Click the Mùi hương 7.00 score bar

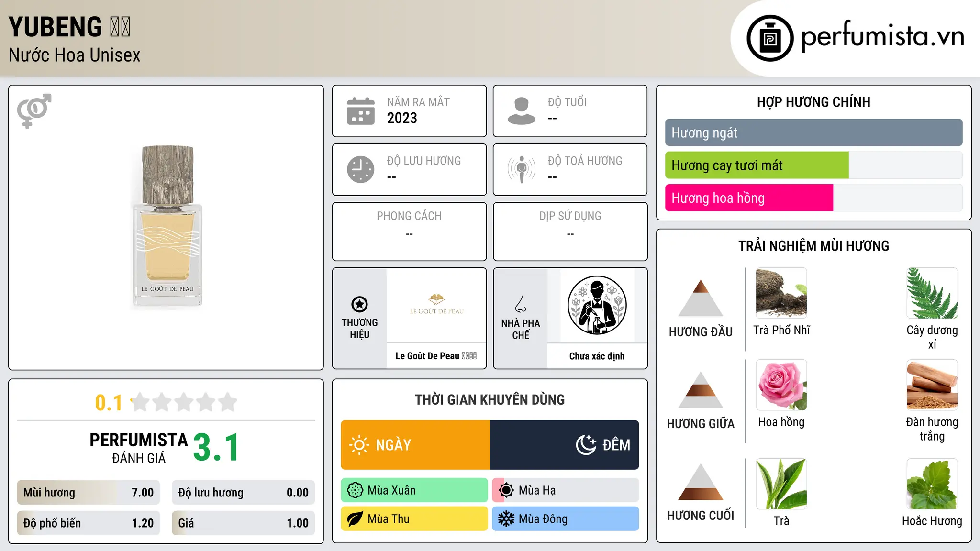89,493
